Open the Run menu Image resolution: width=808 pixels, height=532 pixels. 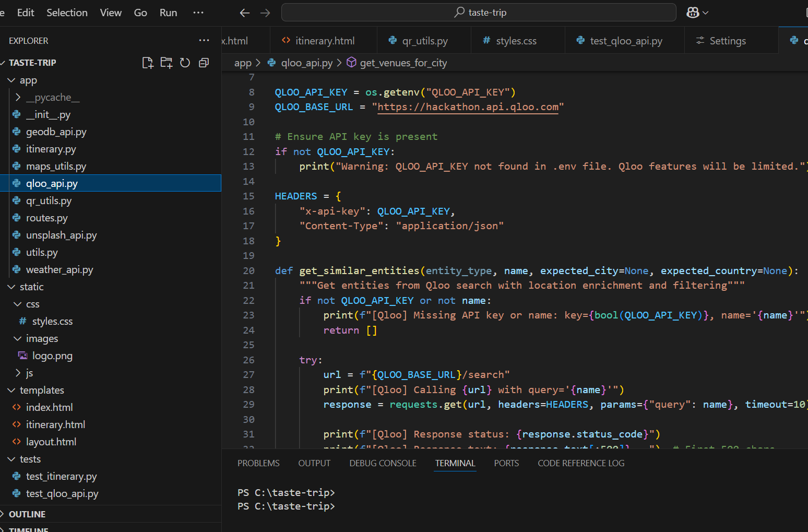(x=168, y=13)
